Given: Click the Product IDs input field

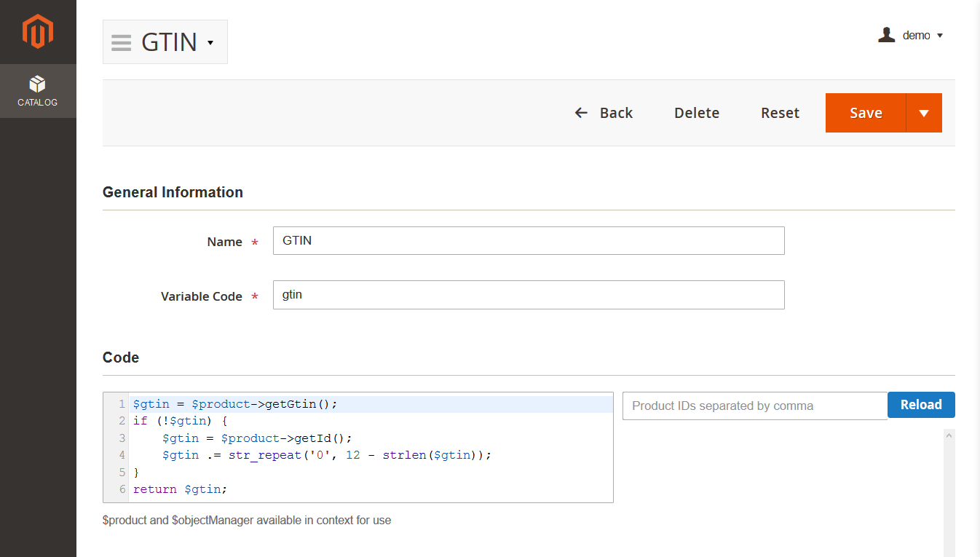Looking at the screenshot, I should coord(755,406).
